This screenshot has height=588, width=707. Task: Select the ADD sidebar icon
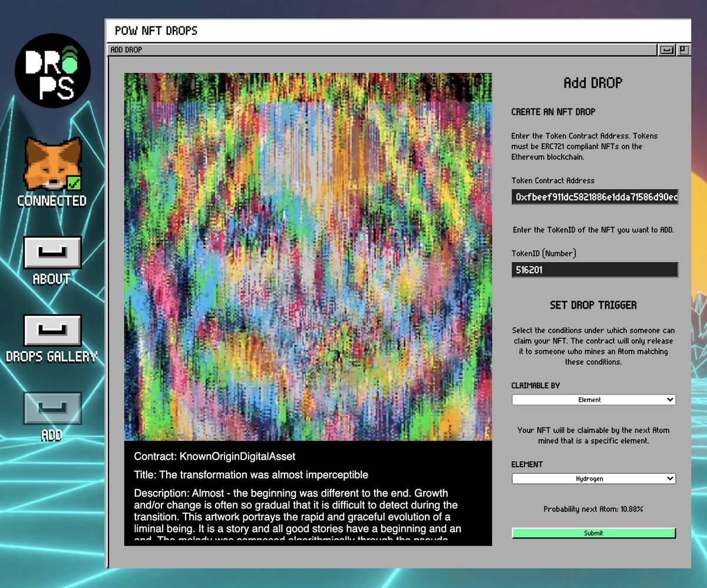[x=52, y=408]
